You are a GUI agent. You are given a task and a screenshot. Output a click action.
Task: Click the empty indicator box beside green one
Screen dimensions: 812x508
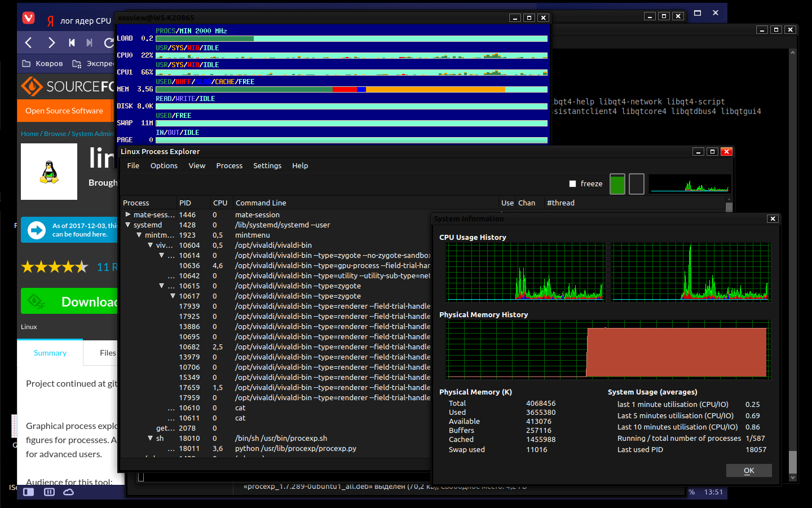coord(637,184)
